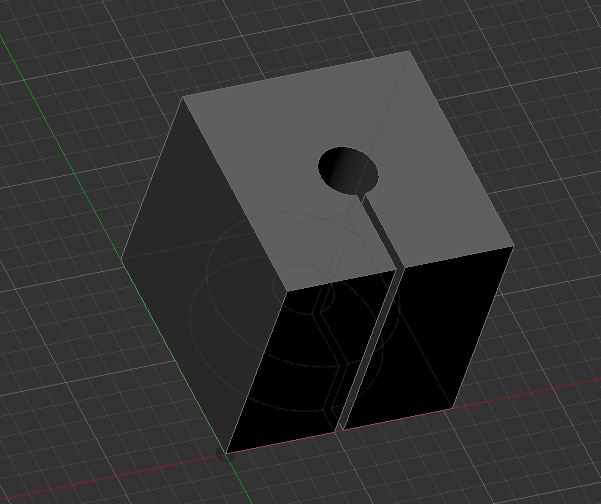The height and width of the screenshot is (504, 601).
Task: Pick the top-left corner of the top face
Action: tap(183, 98)
